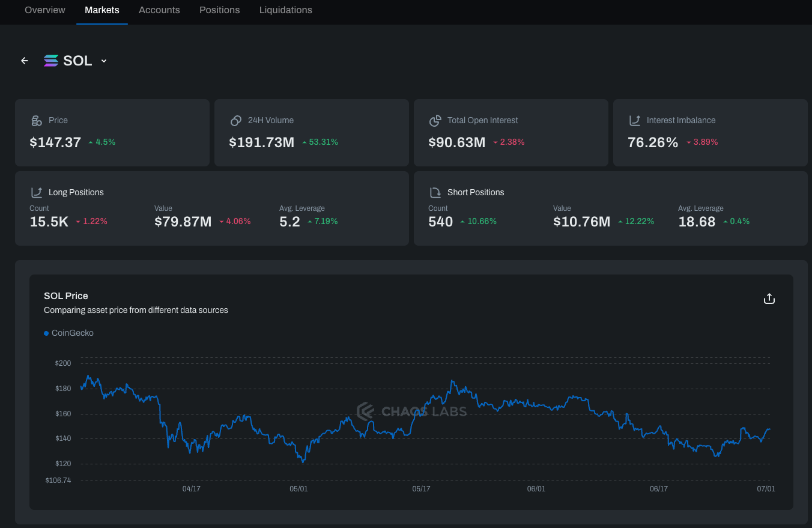Click the 05/01 date axis label

[298, 489]
